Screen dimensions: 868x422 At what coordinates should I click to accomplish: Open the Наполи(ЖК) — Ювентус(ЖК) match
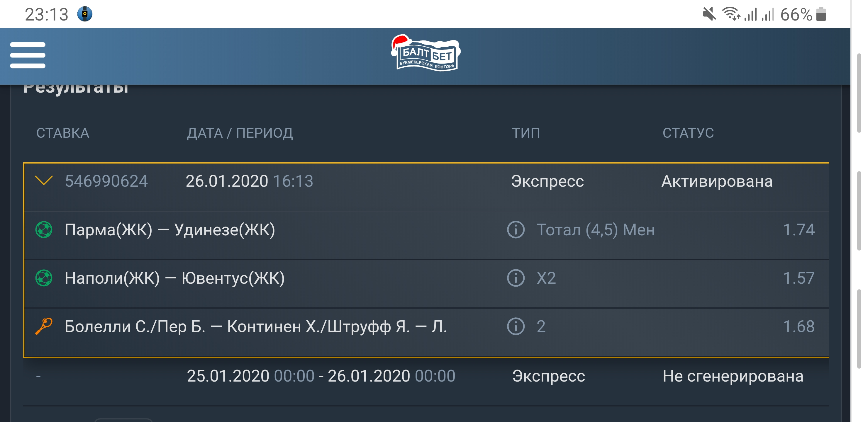pos(174,278)
